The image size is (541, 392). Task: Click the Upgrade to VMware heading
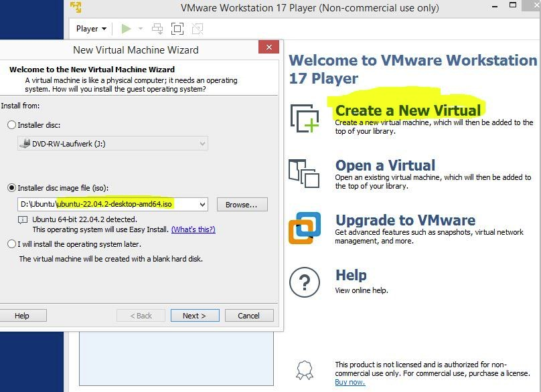click(x=405, y=220)
